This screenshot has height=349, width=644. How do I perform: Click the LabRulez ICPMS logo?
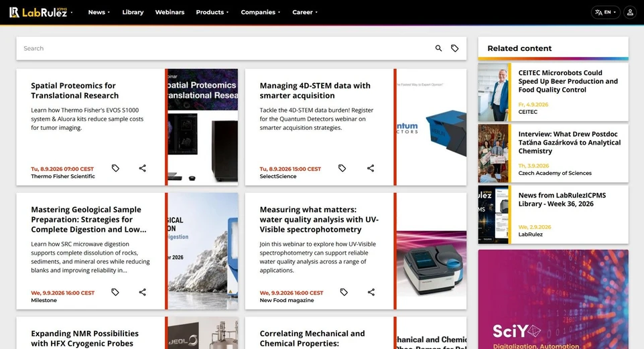(38, 12)
